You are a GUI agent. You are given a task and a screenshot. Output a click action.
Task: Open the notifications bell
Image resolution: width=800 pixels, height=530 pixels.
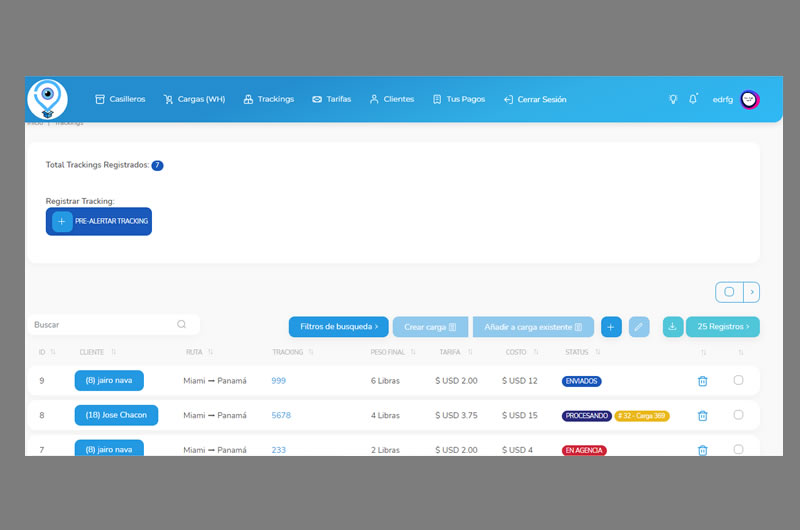pos(693,99)
